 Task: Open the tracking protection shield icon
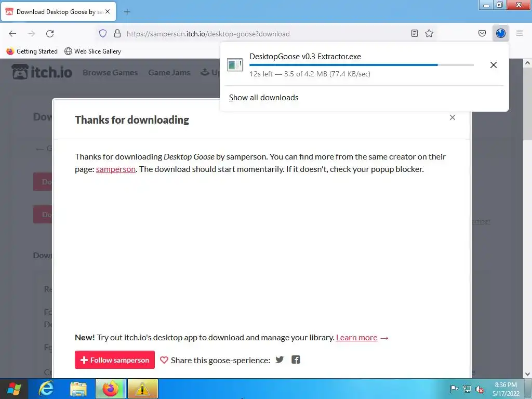103,33
